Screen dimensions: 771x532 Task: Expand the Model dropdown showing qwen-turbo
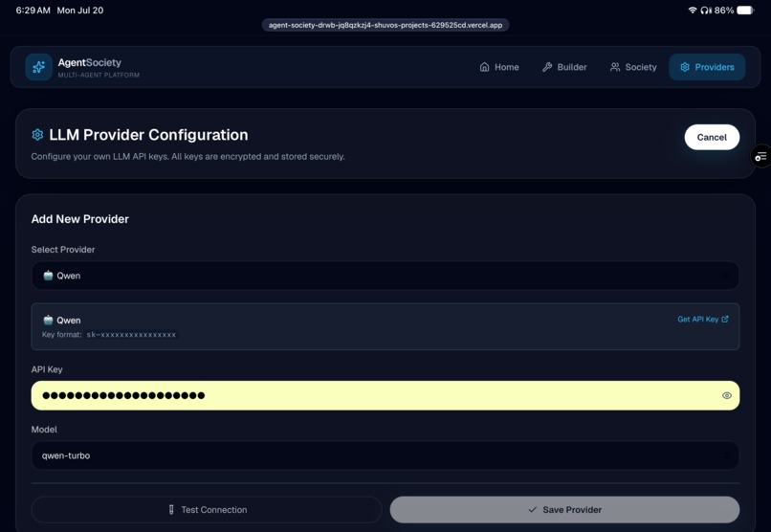(x=385, y=455)
